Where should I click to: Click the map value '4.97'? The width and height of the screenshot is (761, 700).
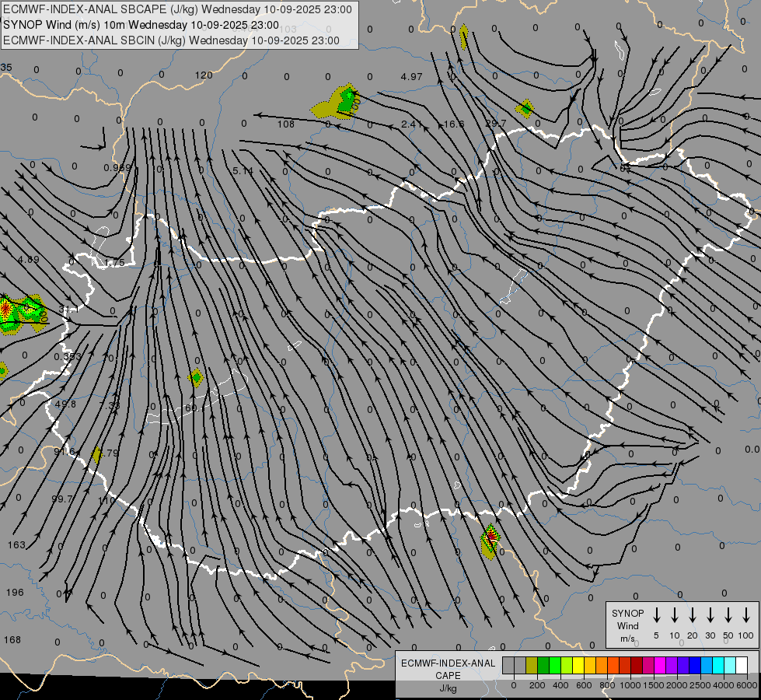click(411, 76)
